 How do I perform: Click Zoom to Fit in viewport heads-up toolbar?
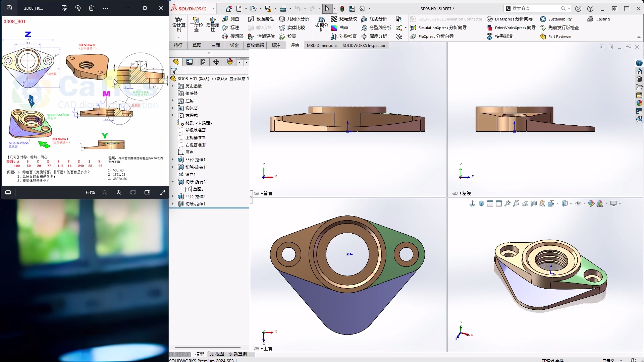pyautogui.click(x=507, y=203)
